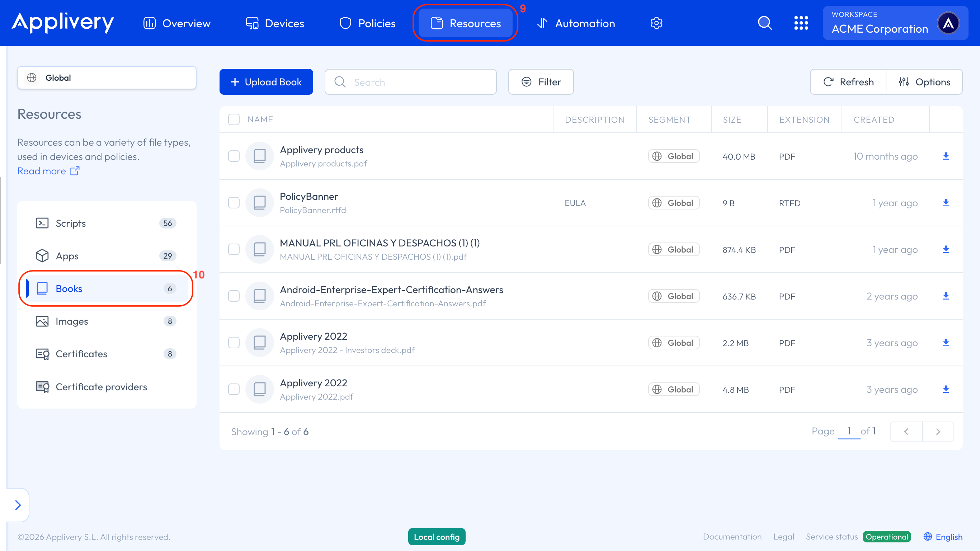Download the Applivery products PDF
980x551 pixels.
946,156
